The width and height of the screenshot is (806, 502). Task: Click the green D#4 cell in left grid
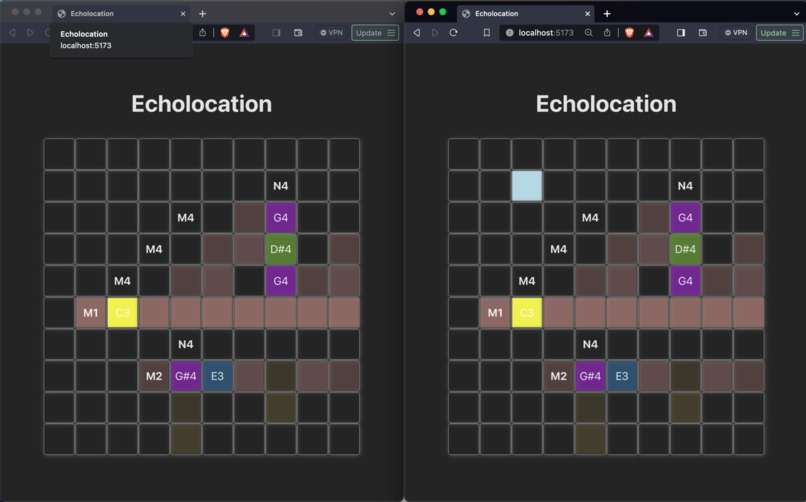tap(281, 249)
